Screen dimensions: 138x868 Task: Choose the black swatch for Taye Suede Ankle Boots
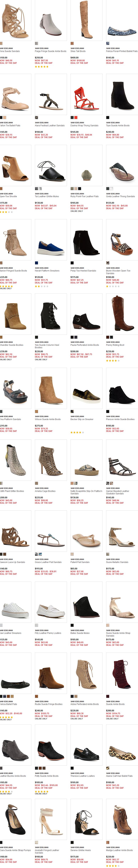(x=108, y=118)
